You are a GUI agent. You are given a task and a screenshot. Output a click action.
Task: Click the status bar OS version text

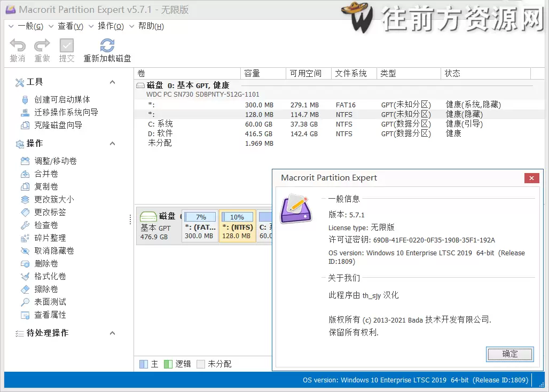[x=415, y=380]
